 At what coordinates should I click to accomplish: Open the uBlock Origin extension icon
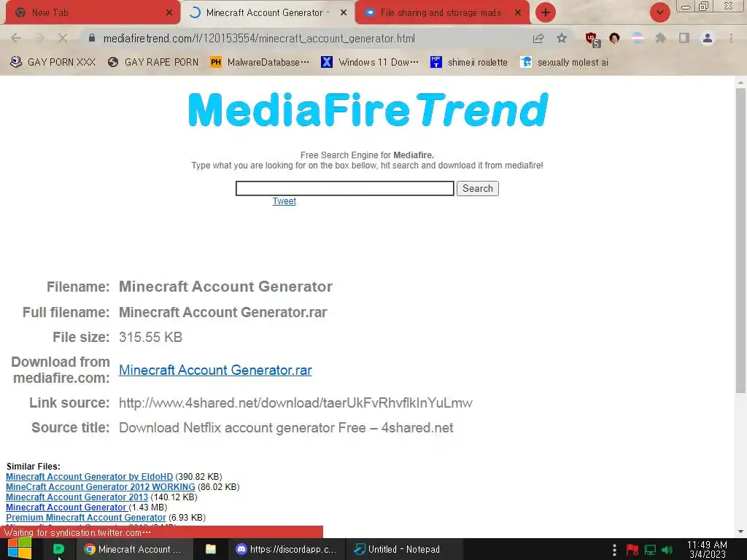592,39
